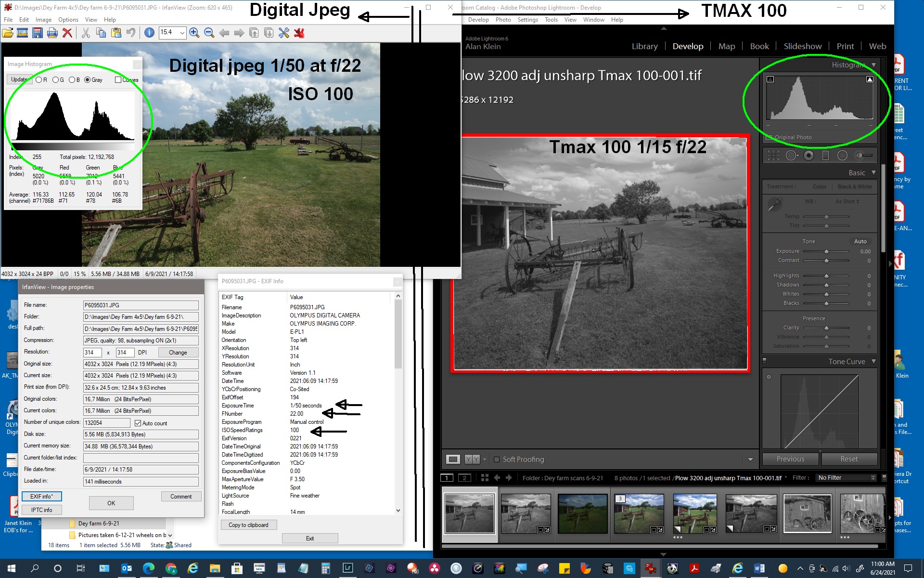Click Exit button in EXIF Info dialog
Image resolution: width=924 pixels, height=578 pixels.
click(310, 539)
